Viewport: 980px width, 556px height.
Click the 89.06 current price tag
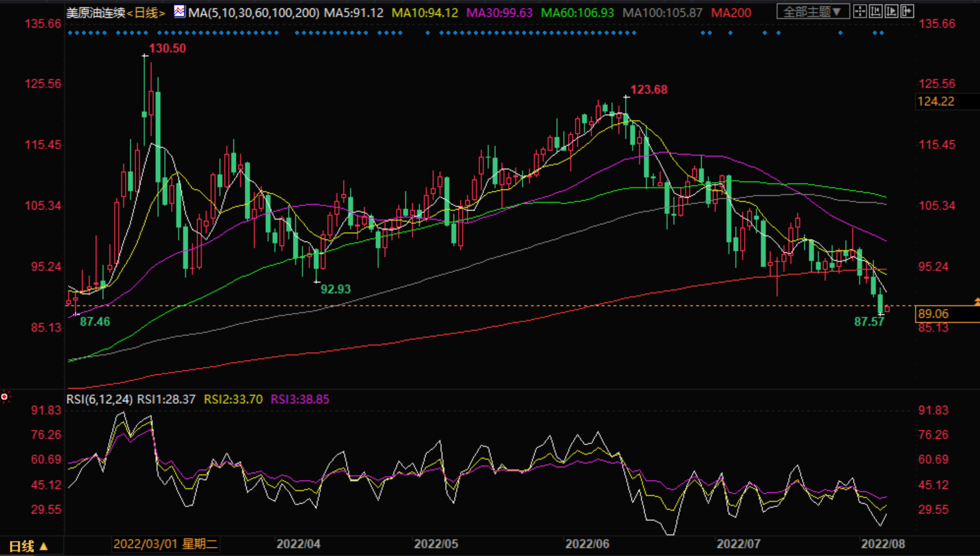coord(933,314)
